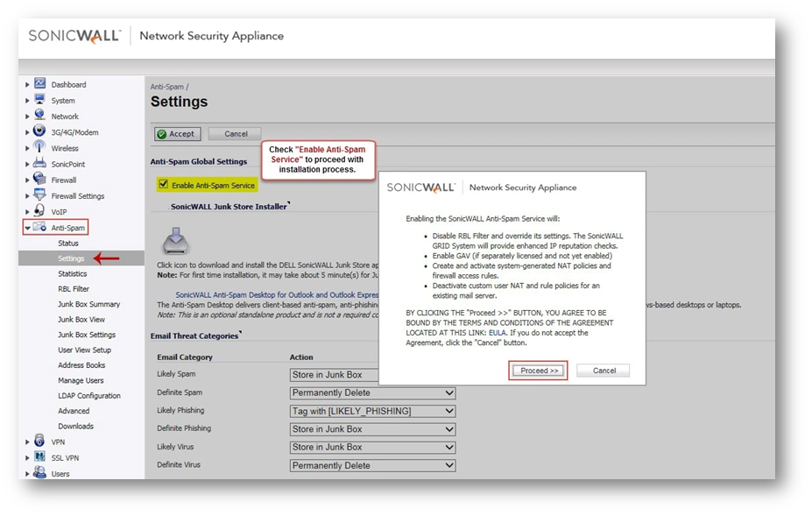Click the SonicWALL Junk Store Installer heading
The image size is (812, 516).
[229, 206]
